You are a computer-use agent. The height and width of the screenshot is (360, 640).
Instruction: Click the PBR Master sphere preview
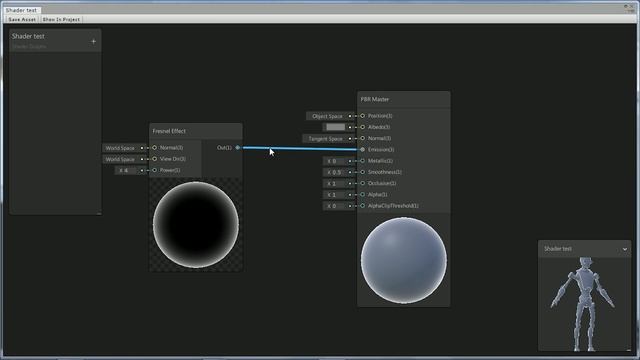(x=404, y=260)
